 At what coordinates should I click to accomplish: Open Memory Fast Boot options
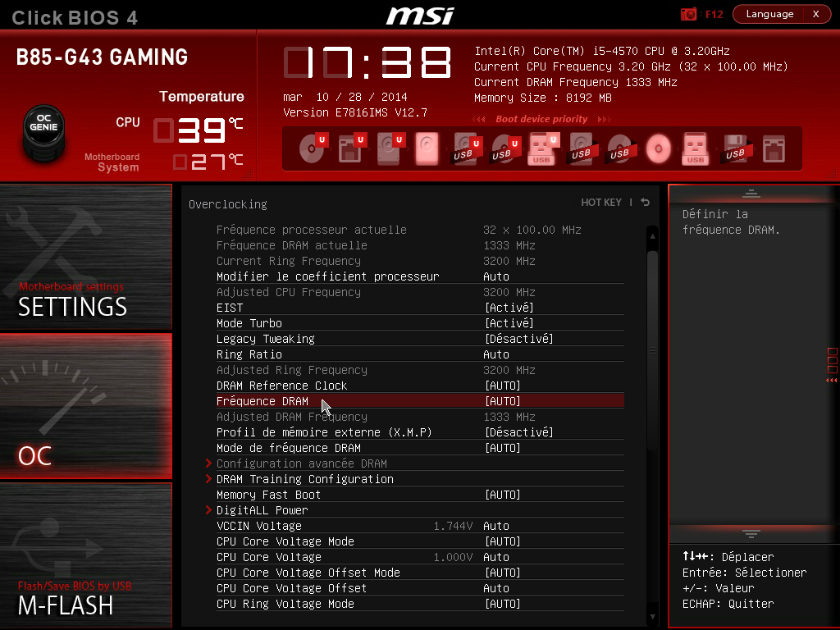click(420, 495)
